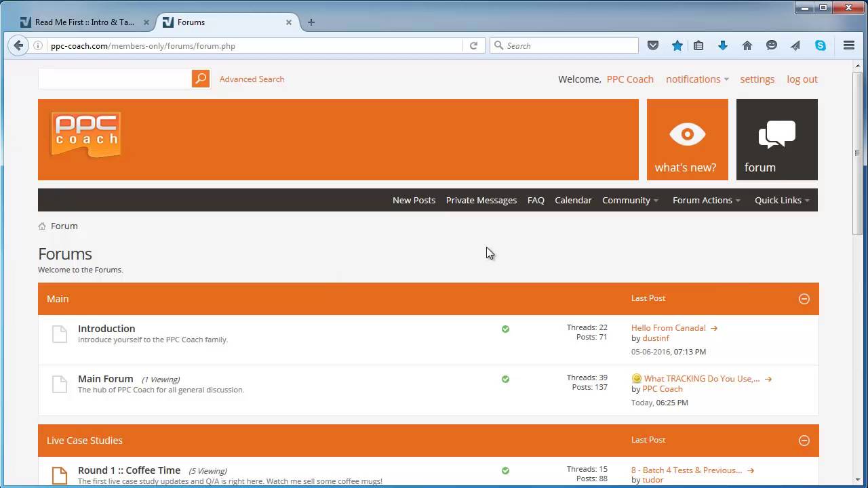
Task: Go to last post arrow after 8 - Batch 4 Tests
Action: coord(751,470)
